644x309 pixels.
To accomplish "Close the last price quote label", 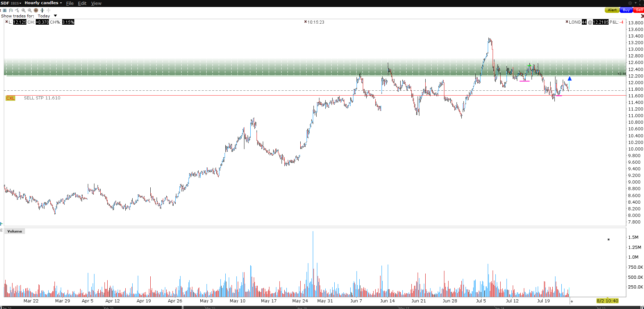I will (x=7, y=22).
